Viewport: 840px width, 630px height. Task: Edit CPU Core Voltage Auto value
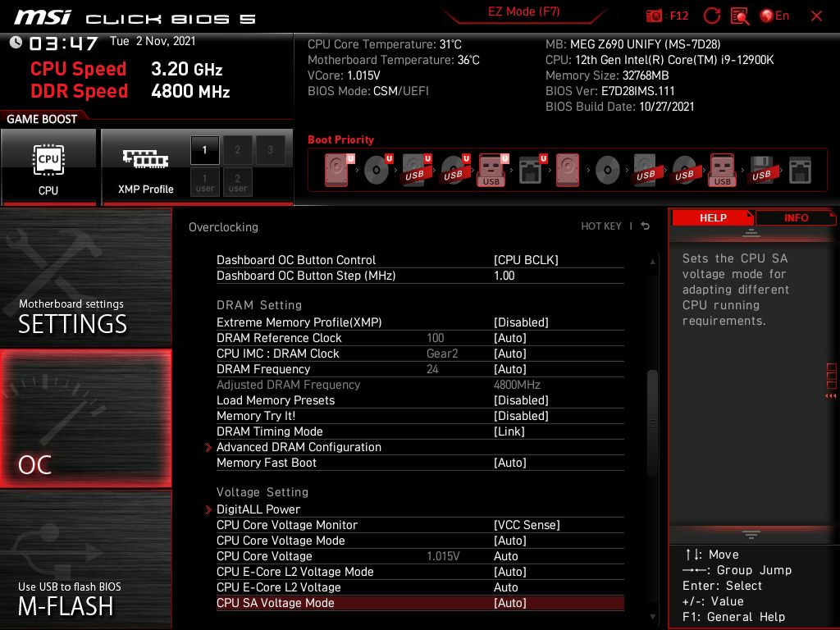tap(505, 556)
